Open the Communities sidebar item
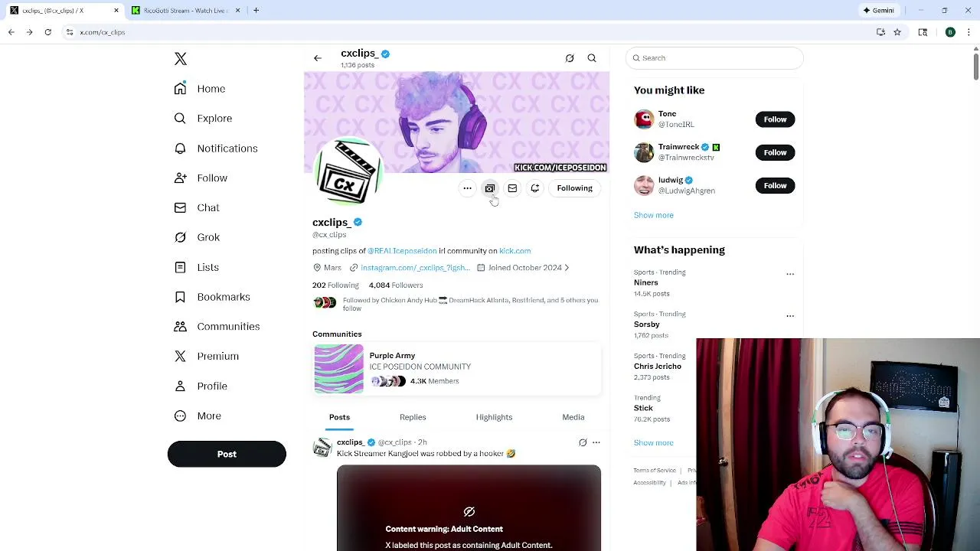The width and height of the screenshot is (980, 551). tap(217, 327)
